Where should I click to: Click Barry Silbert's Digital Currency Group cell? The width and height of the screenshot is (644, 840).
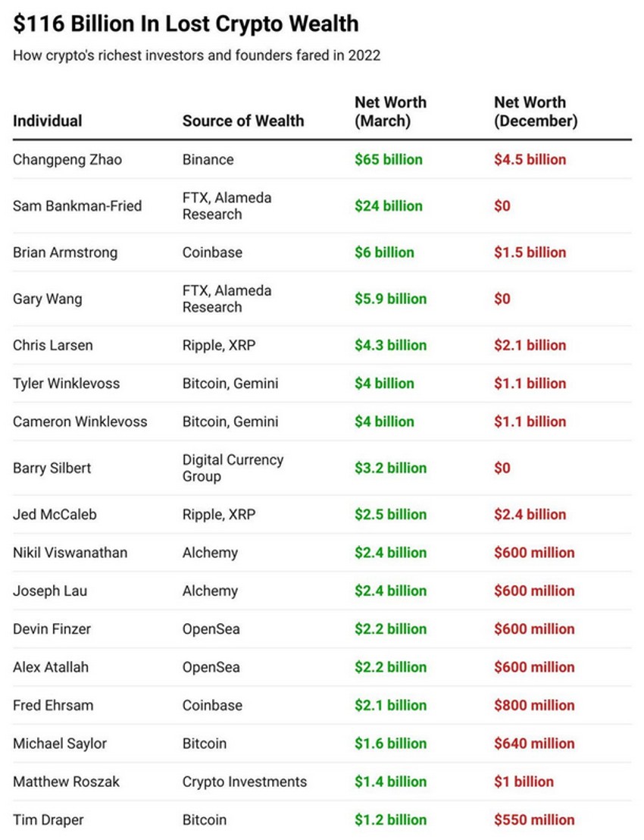(x=233, y=468)
